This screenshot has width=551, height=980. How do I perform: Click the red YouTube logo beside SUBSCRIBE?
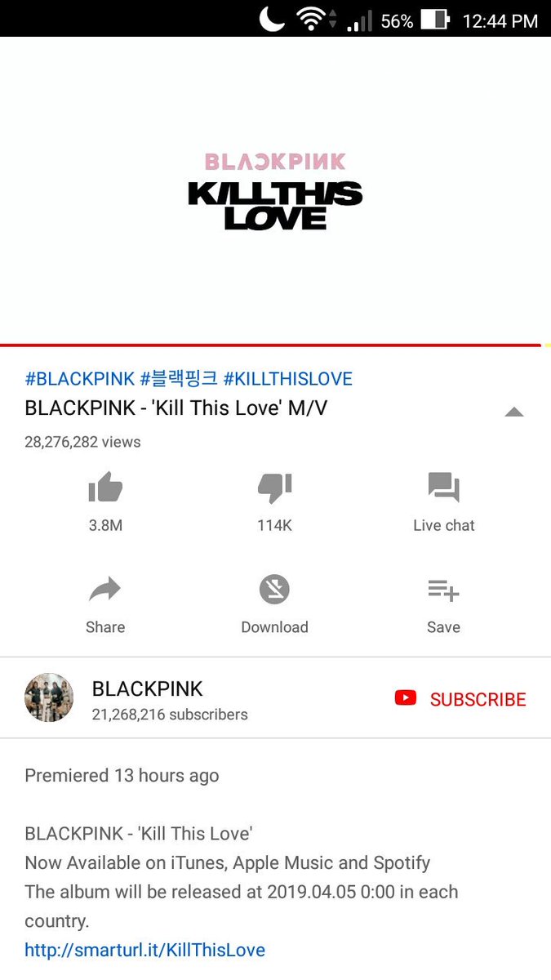(x=406, y=698)
